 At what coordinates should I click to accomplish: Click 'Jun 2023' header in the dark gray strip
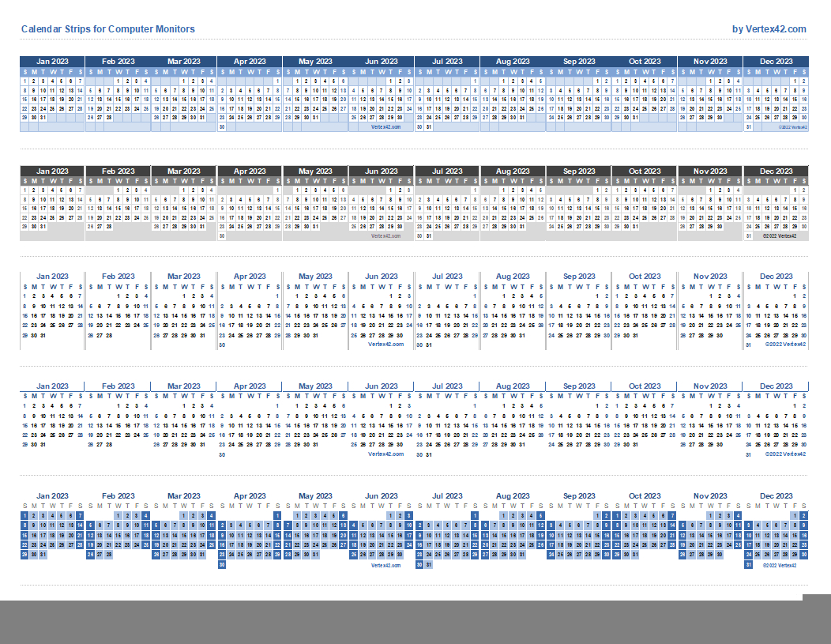382,171
